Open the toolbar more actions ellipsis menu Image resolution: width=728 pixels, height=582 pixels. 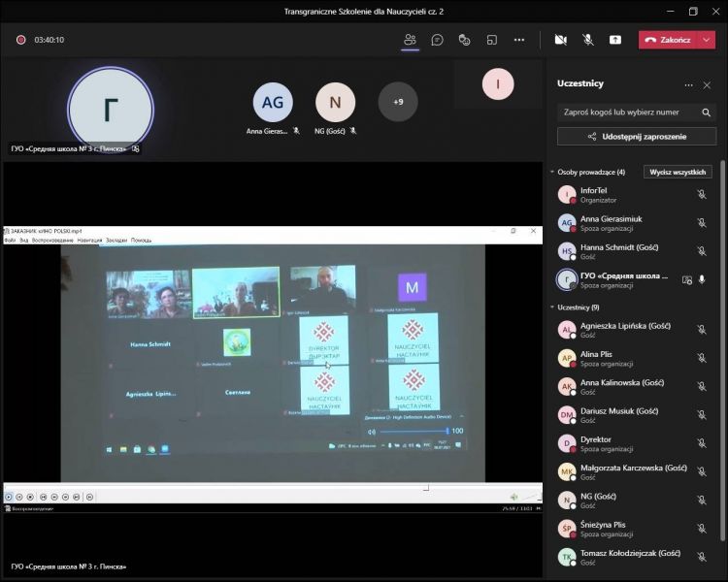click(519, 40)
